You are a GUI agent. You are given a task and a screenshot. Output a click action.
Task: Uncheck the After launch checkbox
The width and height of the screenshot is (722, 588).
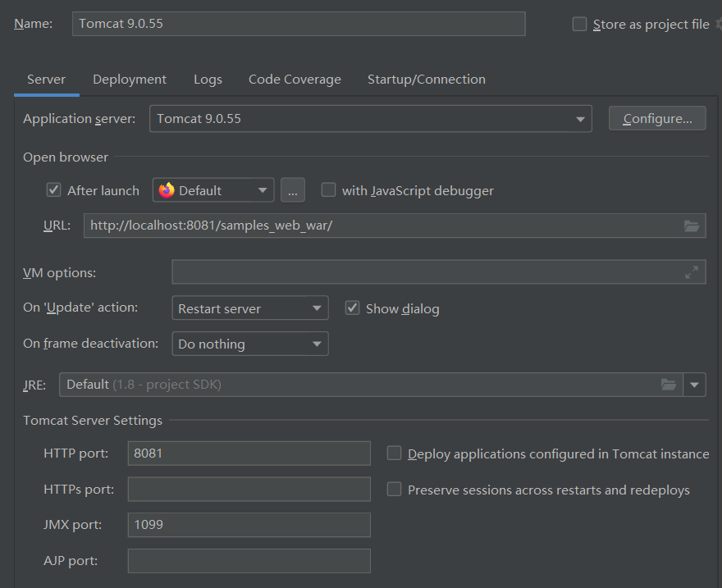tap(54, 189)
